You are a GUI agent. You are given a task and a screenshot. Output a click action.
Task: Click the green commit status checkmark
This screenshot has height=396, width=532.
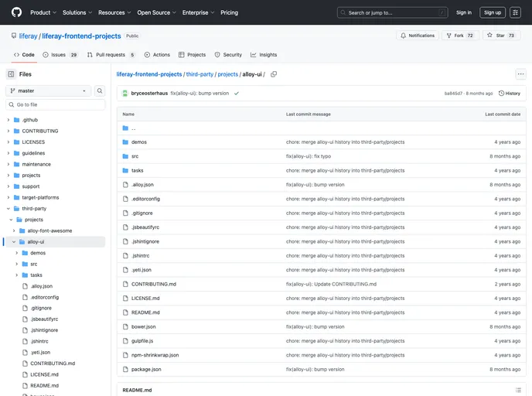click(237, 94)
